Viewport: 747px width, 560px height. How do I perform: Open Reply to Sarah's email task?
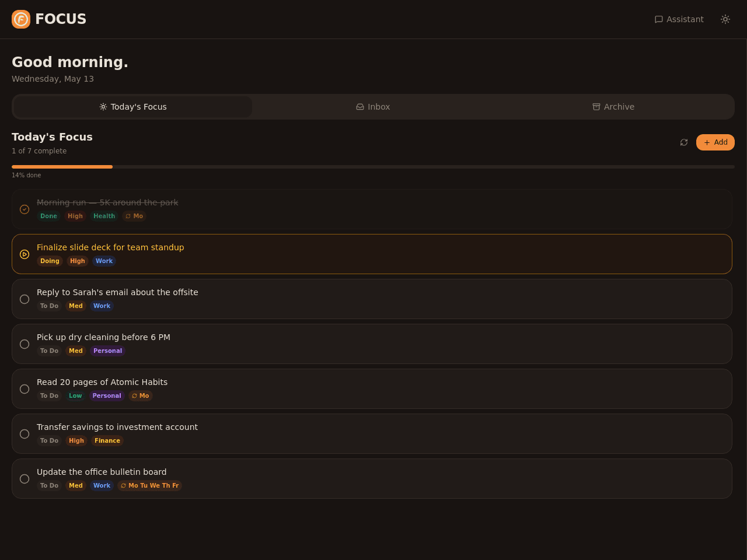coord(117,292)
